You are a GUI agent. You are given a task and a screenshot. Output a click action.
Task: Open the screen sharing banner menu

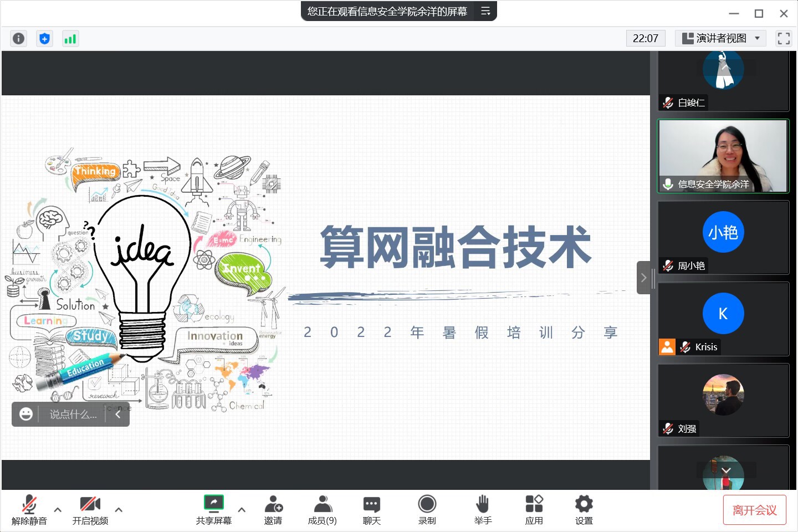(x=485, y=11)
